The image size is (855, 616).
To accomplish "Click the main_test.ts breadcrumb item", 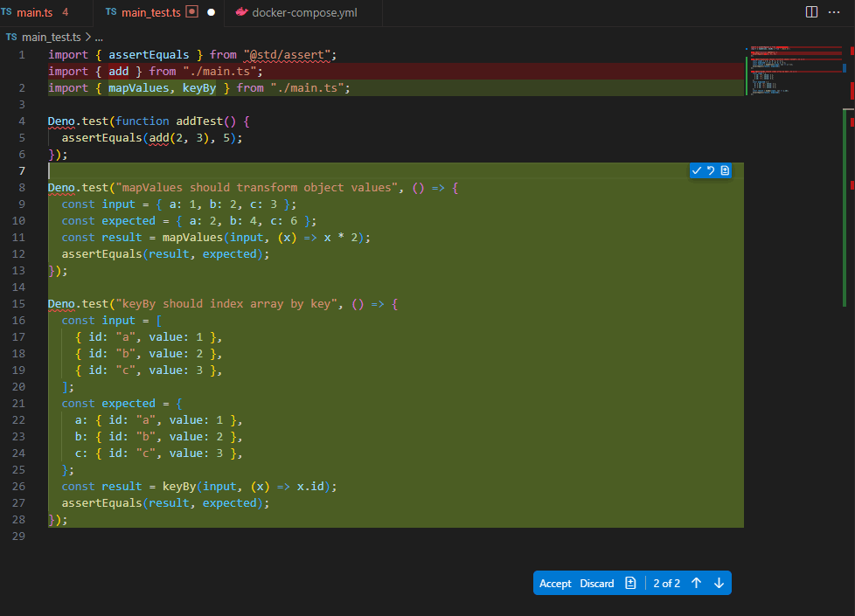I will pos(51,37).
